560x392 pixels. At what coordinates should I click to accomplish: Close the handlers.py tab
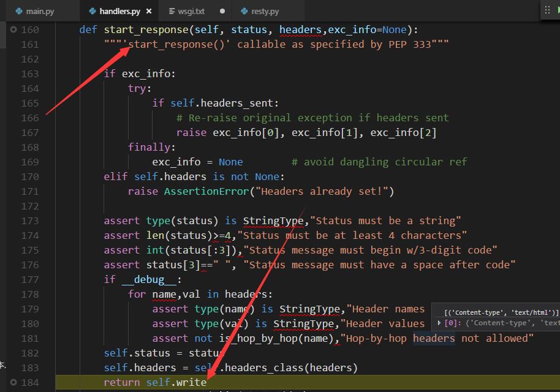pyautogui.click(x=149, y=12)
